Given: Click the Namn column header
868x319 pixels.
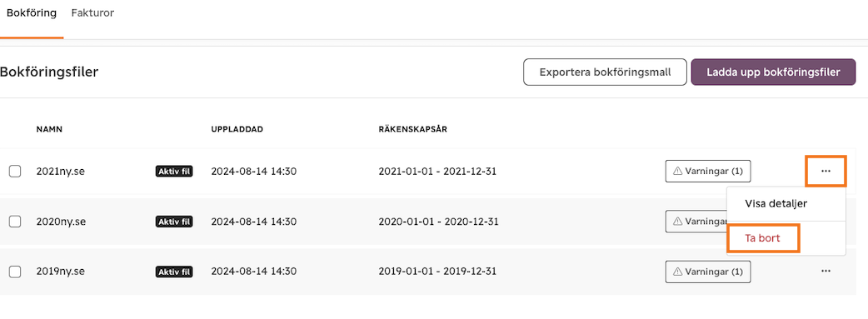Looking at the screenshot, I should point(49,130).
